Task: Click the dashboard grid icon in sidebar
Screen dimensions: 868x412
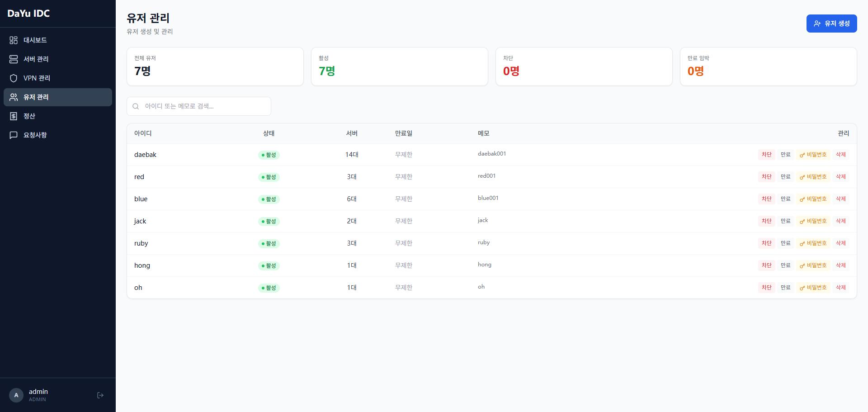Action: (x=14, y=40)
